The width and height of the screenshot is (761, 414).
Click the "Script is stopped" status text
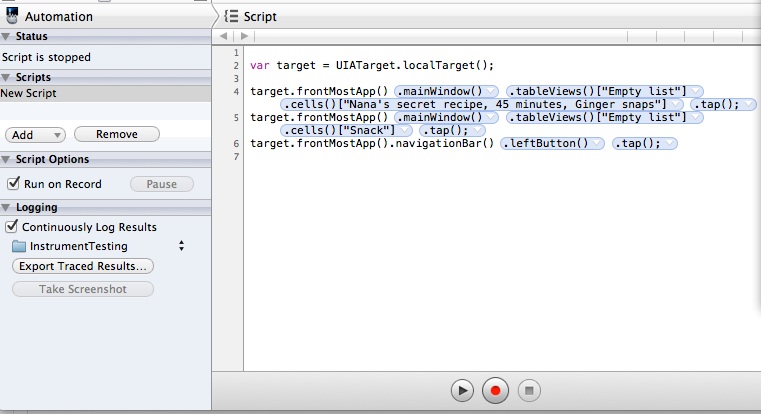pos(46,57)
